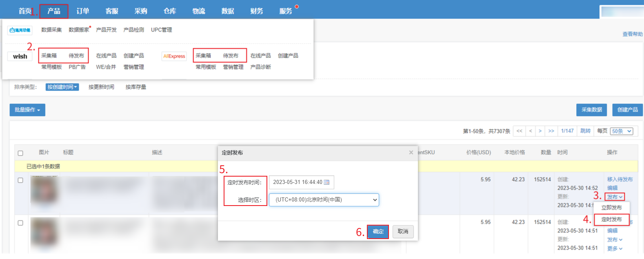The image size is (644, 259).
Task: Open wish WE/合并 menu entry
Action: tap(106, 67)
